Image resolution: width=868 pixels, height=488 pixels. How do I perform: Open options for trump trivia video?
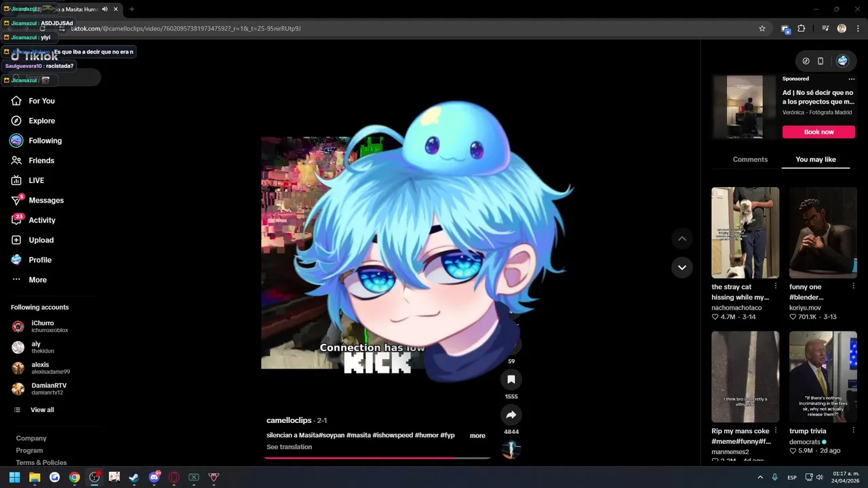coord(853,431)
